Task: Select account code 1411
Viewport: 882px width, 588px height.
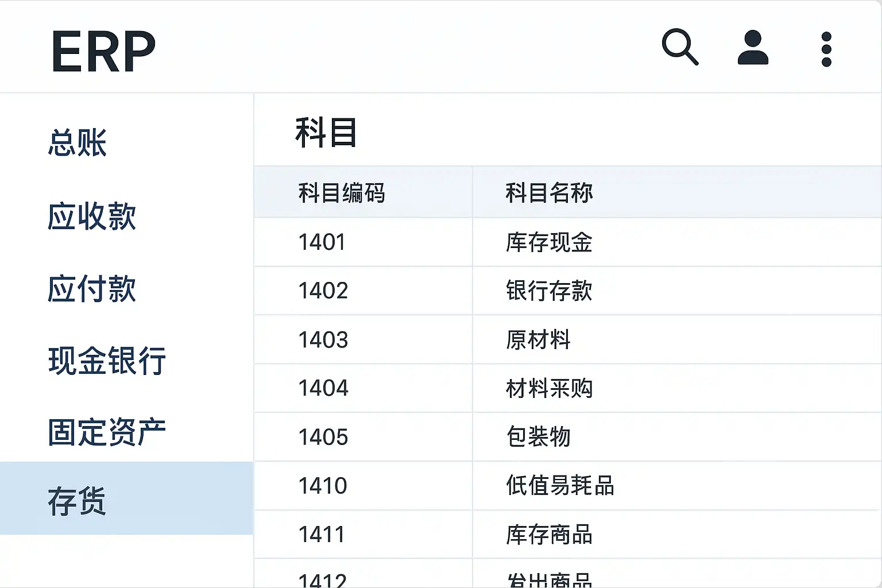Action: 322,535
